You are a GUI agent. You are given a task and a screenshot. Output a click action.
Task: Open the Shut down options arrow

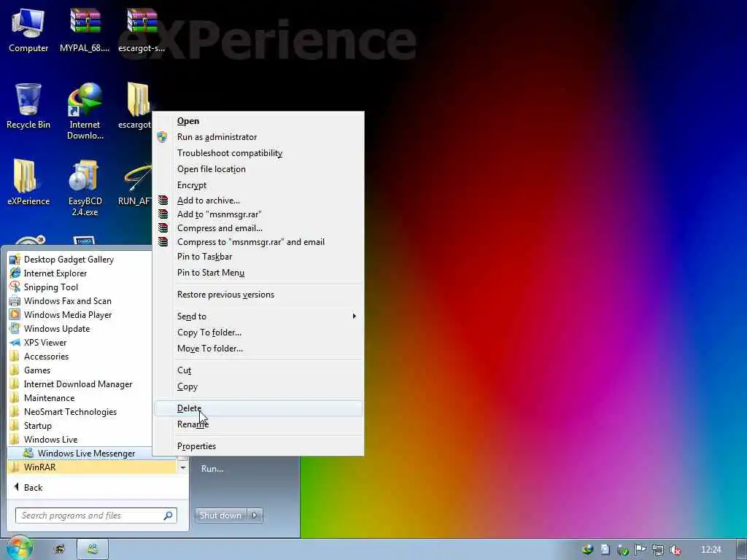255,516
